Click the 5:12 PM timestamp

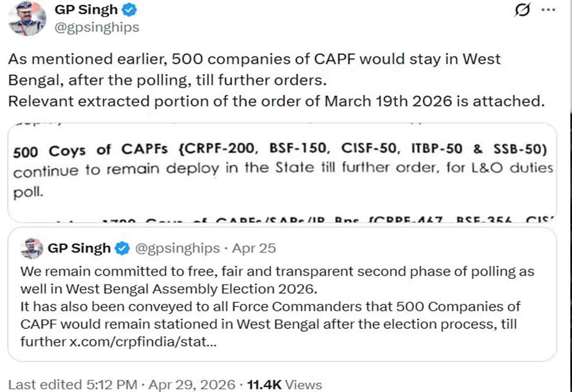pos(112,385)
